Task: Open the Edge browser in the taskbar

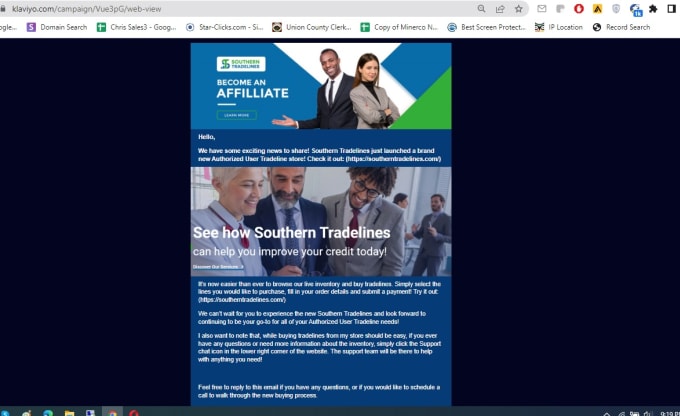Action: pyautogui.click(x=48, y=413)
